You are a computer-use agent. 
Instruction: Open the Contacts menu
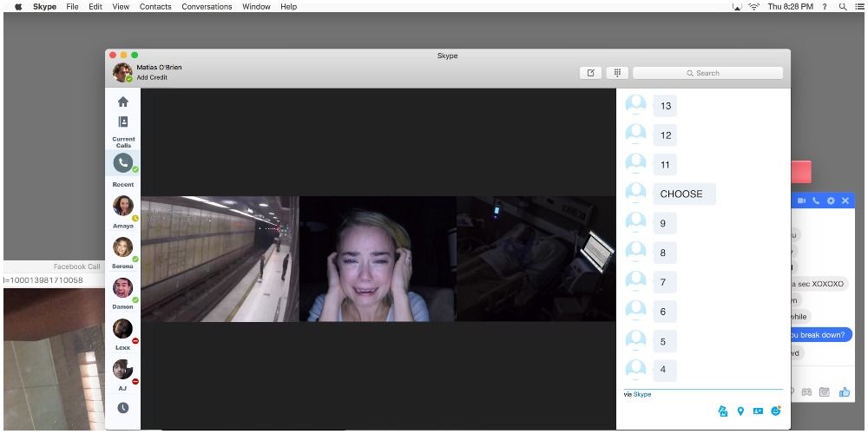(x=155, y=7)
